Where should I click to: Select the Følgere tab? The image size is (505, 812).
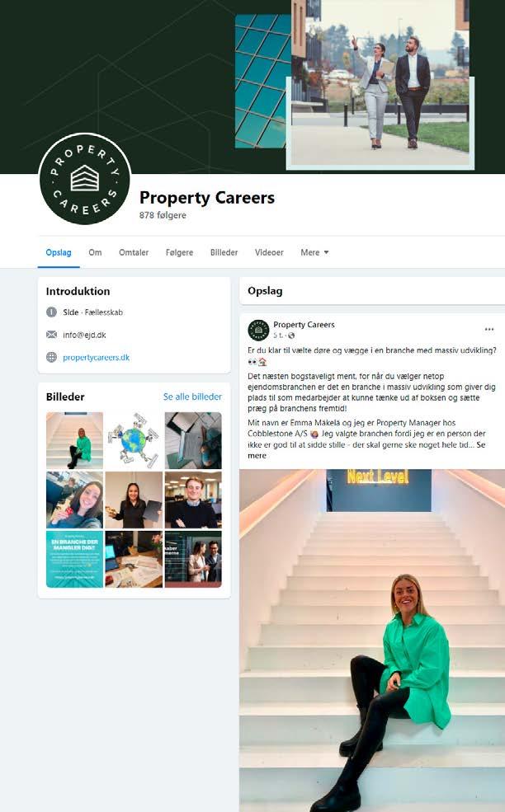click(179, 252)
